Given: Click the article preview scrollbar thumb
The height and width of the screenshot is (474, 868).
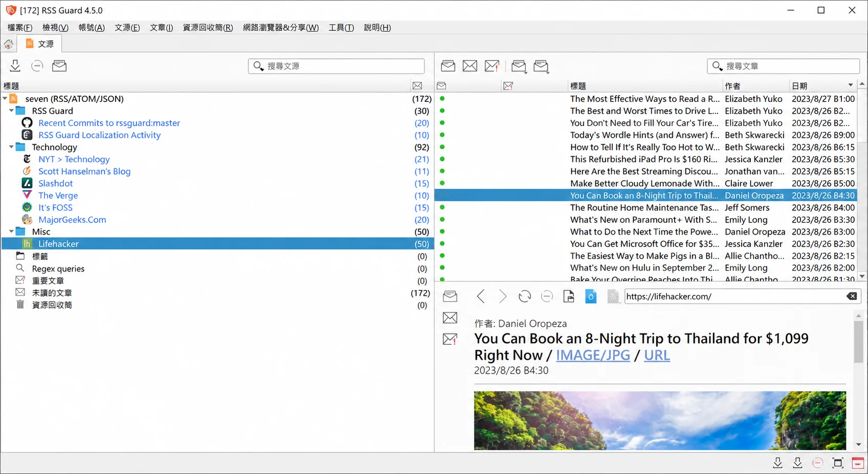Looking at the screenshot, I should 858,341.
